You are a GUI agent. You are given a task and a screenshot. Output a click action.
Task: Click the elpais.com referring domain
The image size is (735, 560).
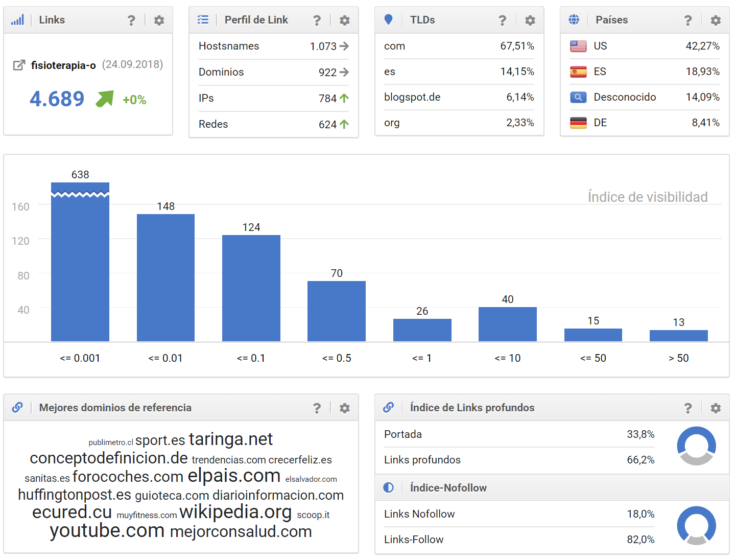point(234,476)
